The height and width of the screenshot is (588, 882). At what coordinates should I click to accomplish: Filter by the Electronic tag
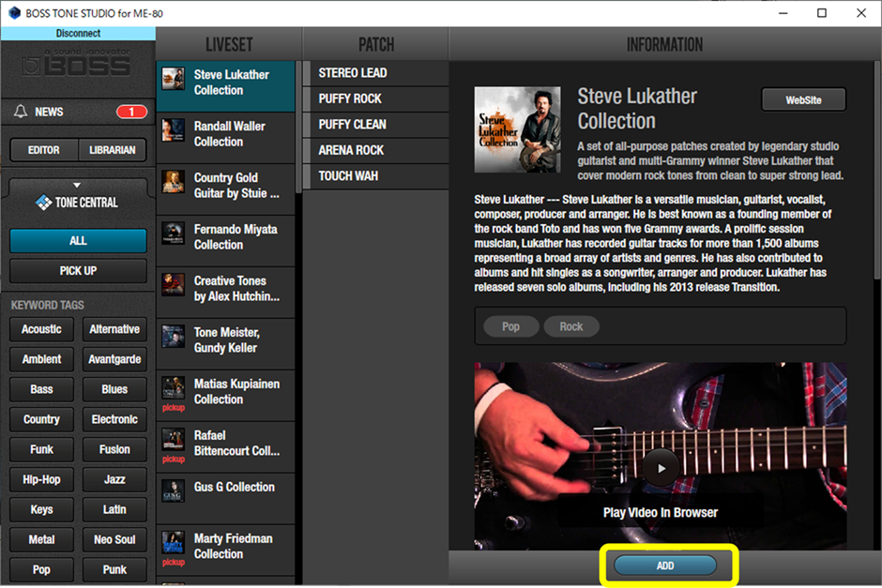pyautogui.click(x=114, y=419)
